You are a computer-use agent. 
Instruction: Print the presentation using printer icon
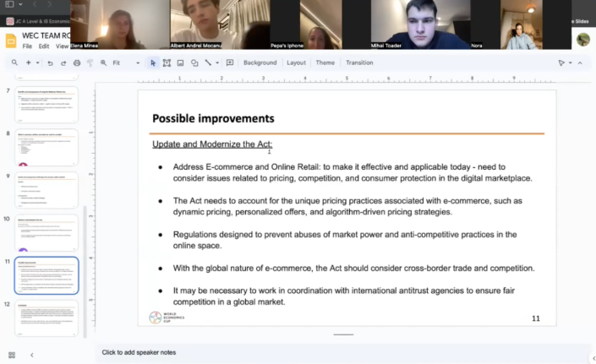(77, 62)
